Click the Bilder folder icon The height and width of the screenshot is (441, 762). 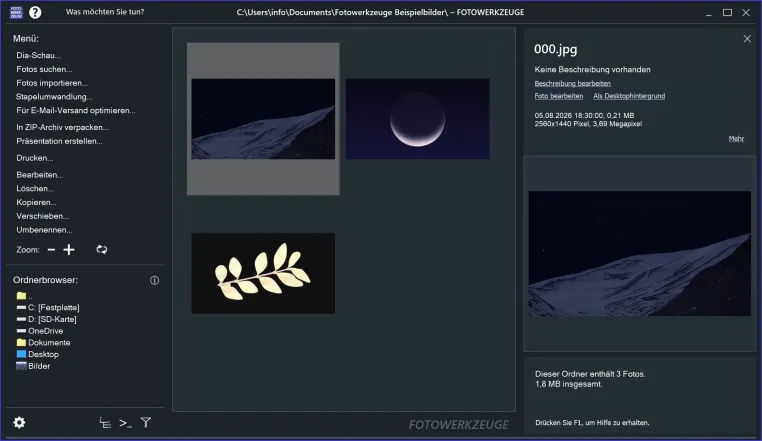coord(21,366)
